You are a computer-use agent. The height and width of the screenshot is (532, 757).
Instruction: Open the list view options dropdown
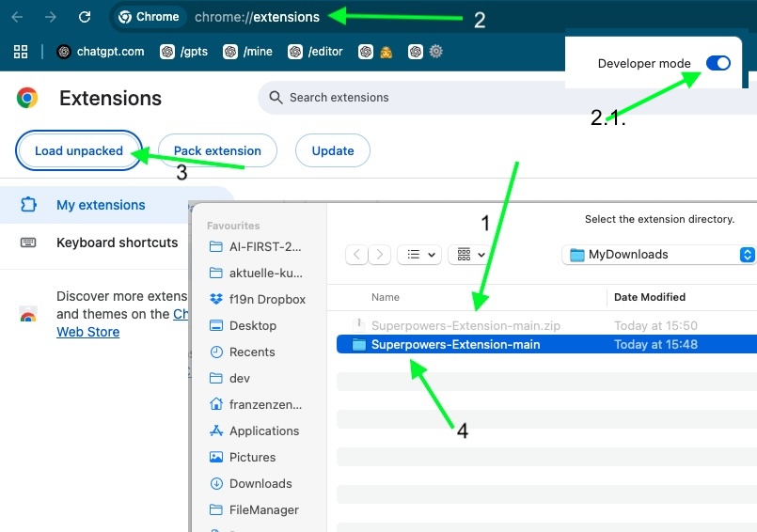[419, 255]
